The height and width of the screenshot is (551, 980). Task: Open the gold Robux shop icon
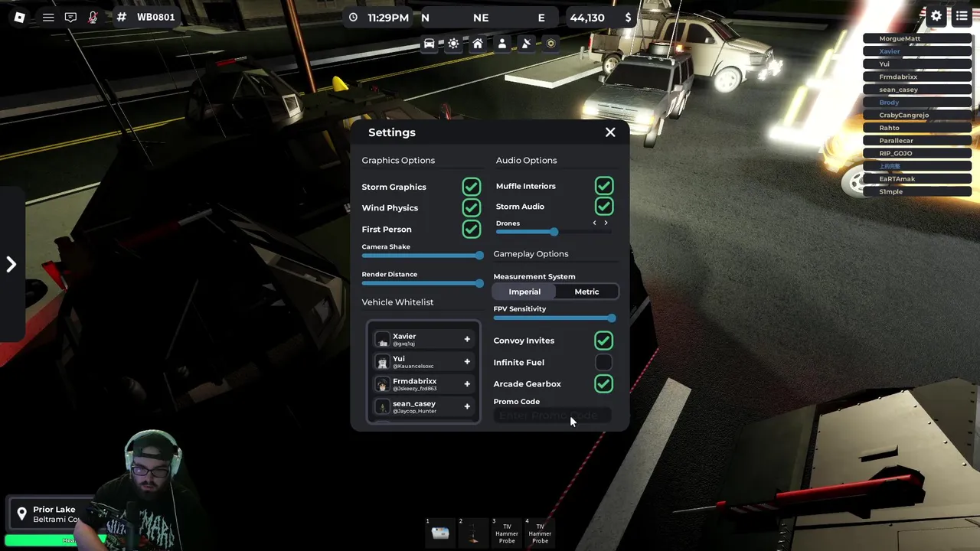[550, 44]
